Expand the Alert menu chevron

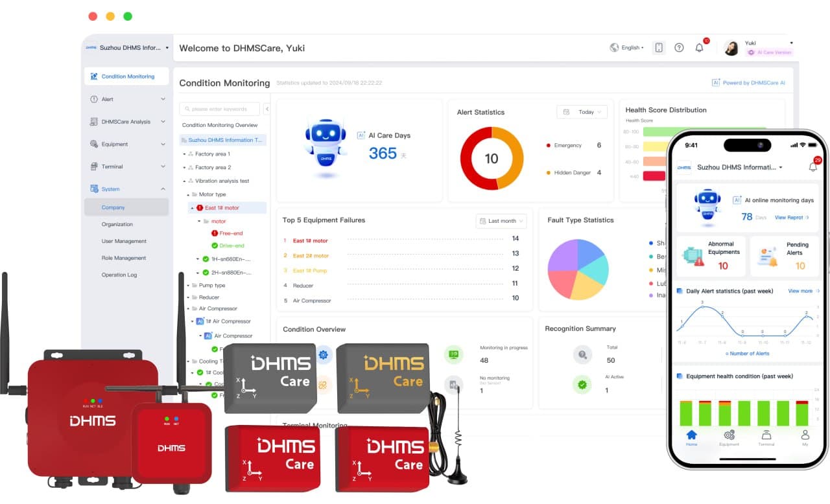pos(163,99)
